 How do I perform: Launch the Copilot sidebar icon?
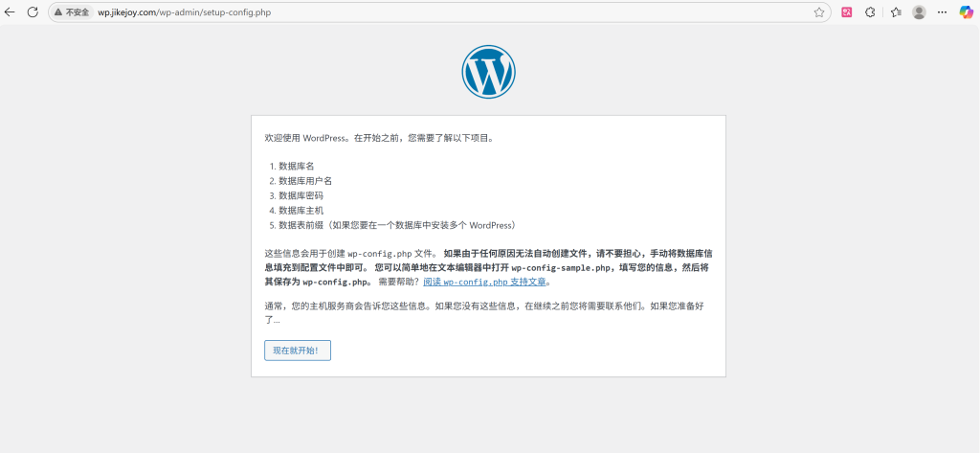pyautogui.click(x=967, y=11)
